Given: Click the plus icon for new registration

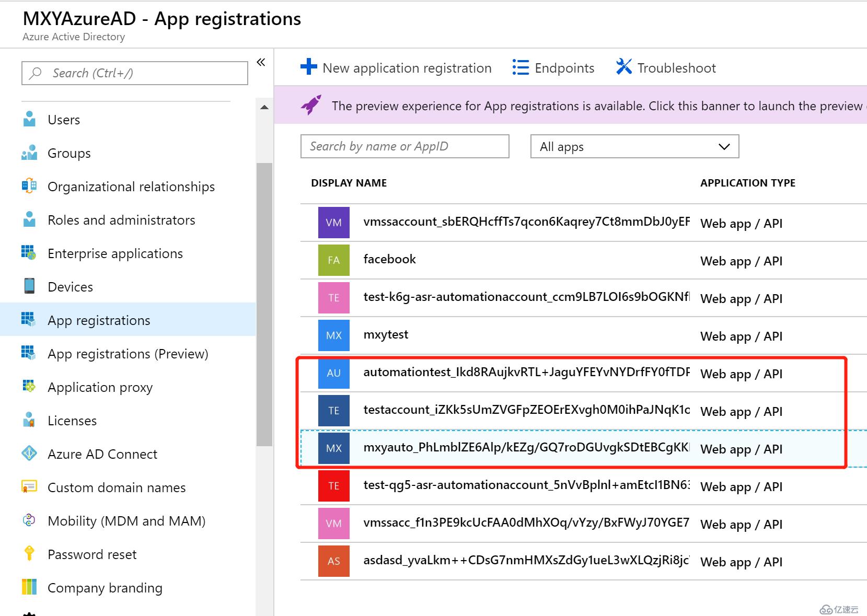Looking at the screenshot, I should (x=308, y=67).
